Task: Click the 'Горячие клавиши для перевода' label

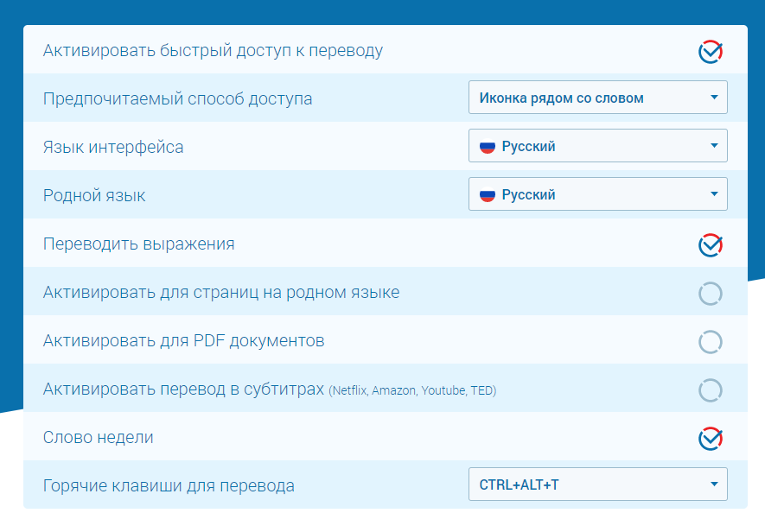Action: (x=169, y=486)
